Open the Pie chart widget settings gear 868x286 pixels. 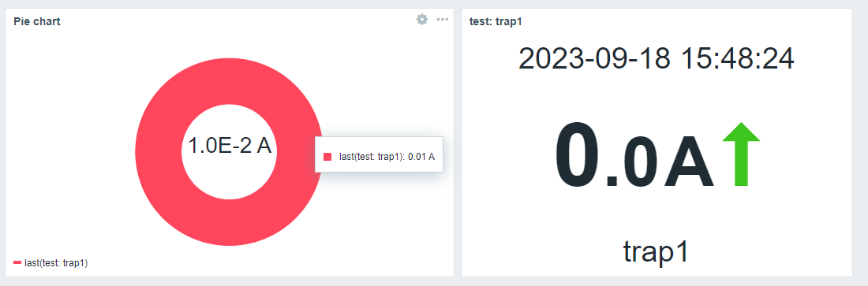422,20
